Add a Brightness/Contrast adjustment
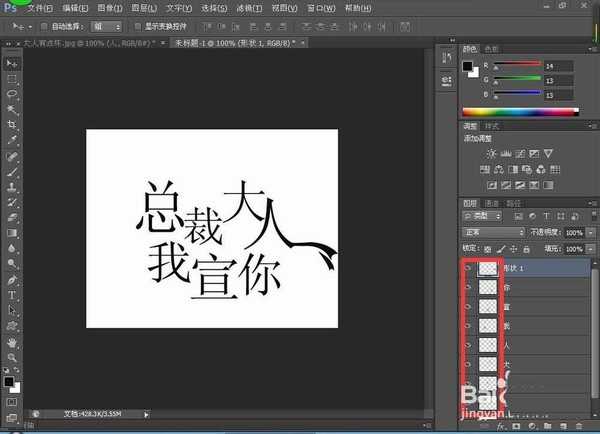The width and height of the screenshot is (600, 434). [489, 153]
